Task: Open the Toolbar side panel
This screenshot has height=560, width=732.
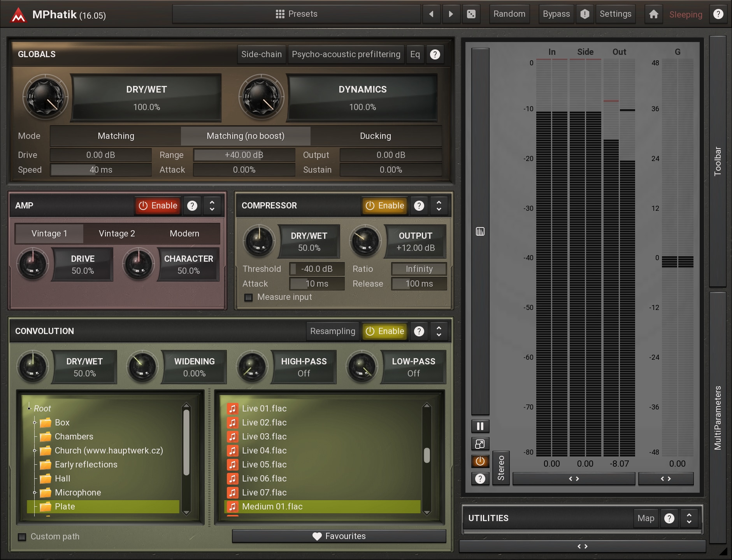Action: click(x=718, y=161)
